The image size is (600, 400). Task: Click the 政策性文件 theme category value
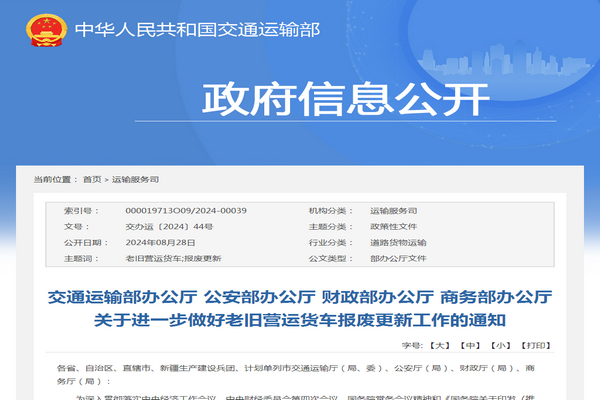click(393, 227)
